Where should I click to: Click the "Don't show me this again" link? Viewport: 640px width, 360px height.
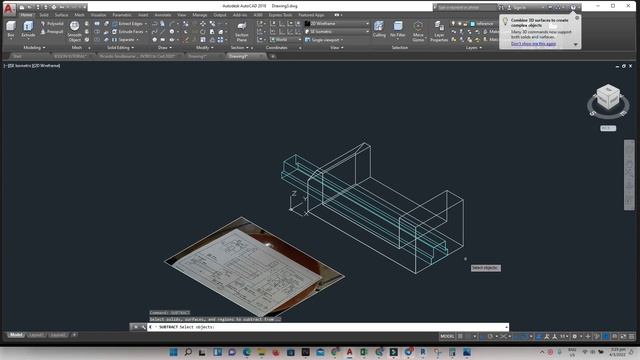(x=533, y=44)
